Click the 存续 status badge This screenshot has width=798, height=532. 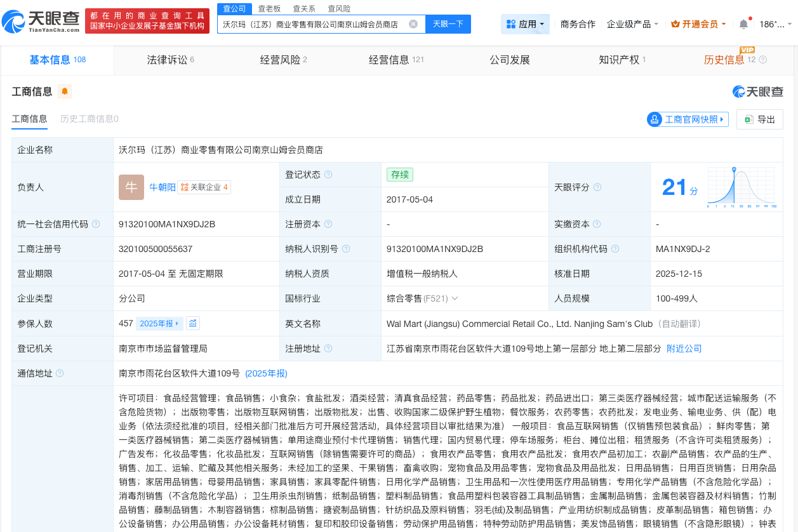(400, 175)
